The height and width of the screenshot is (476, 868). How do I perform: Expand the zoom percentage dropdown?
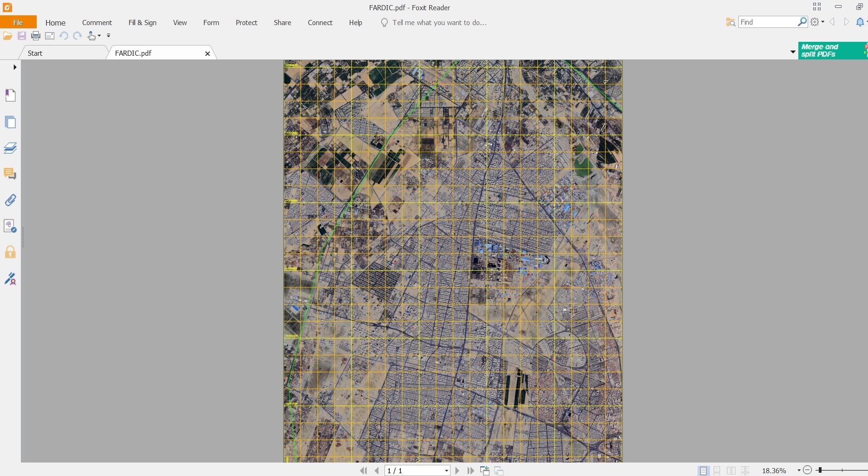799,470
